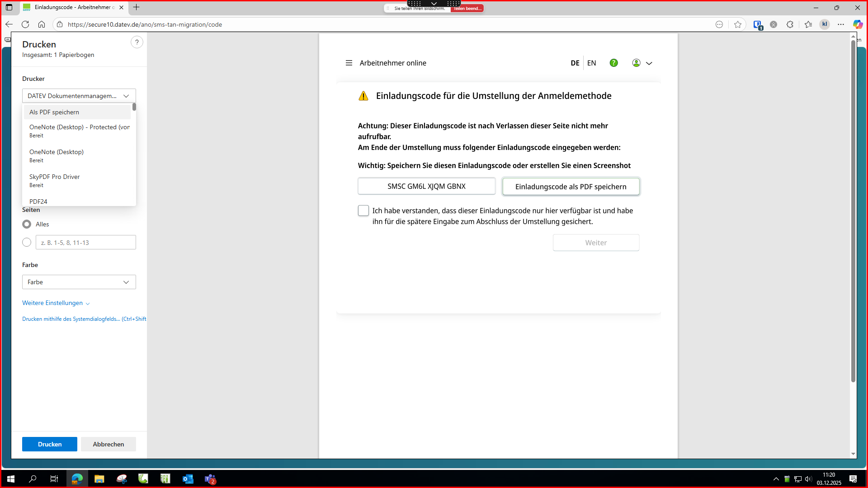Click the page range input field

85,243
